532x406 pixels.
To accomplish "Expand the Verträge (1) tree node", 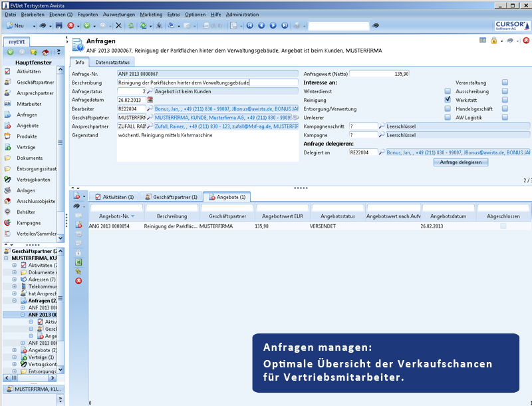I will click(15, 357).
